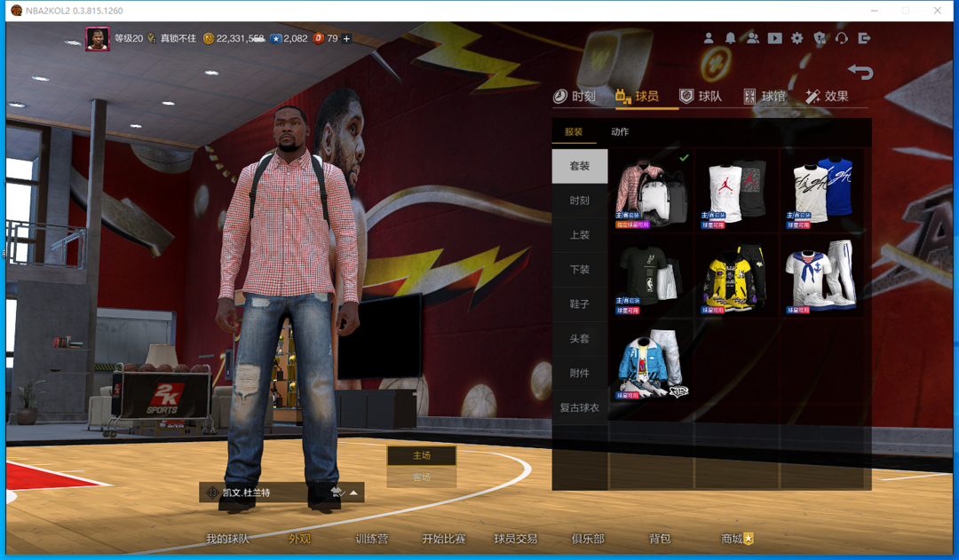Viewport: 959px width, 560px height.
Task: Click the exit game icon
Action: (864, 38)
